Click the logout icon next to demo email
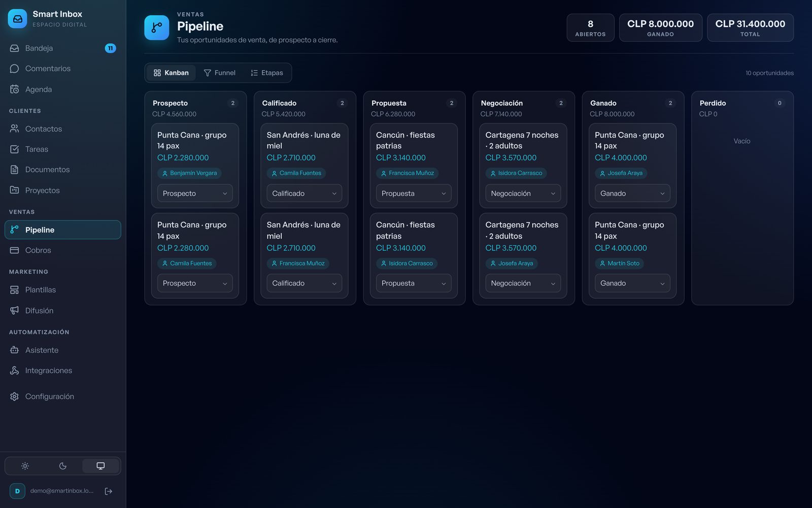 [109, 491]
